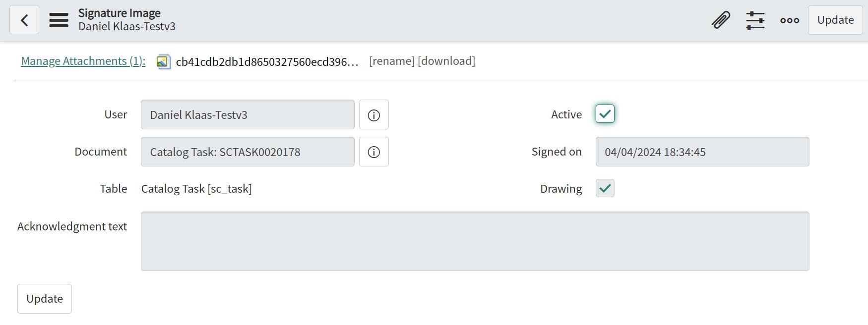The image size is (868, 325).
Task: Open the more options ellipsis menu
Action: 789,20
